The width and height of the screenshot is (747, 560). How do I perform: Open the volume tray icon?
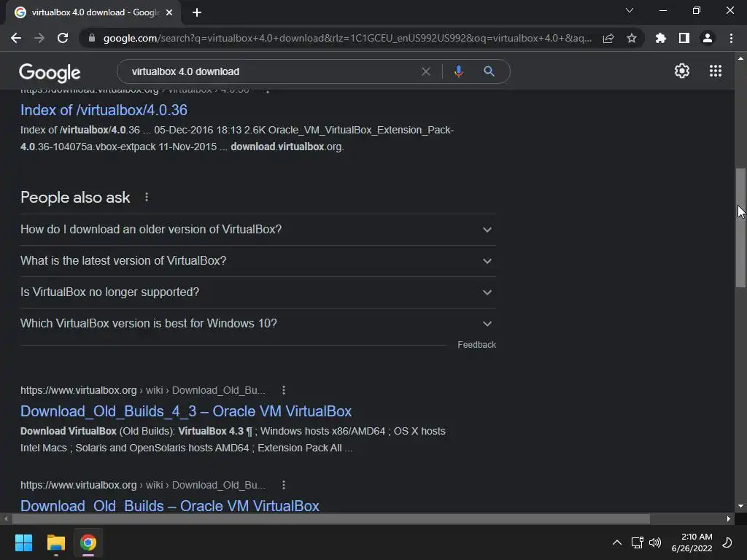[655, 542]
